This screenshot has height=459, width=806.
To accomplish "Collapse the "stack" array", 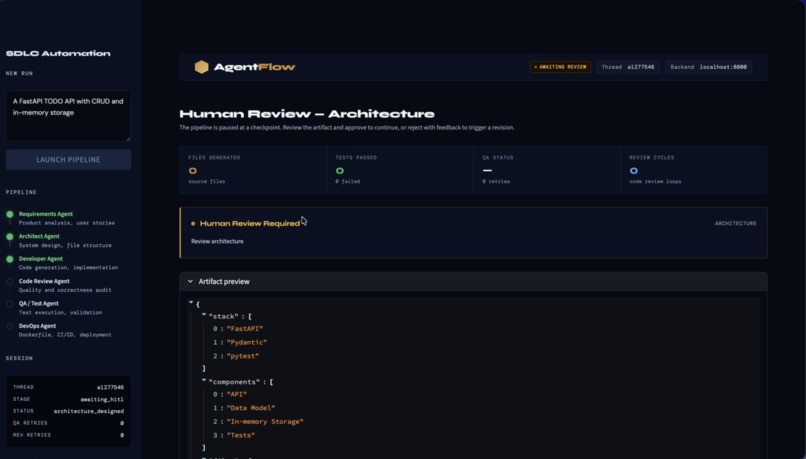I will coord(204,315).
